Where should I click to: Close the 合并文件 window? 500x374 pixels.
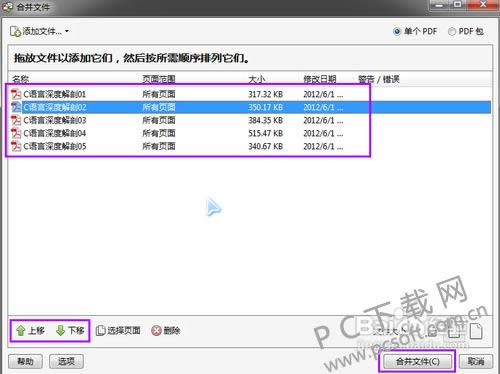(x=483, y=5)
